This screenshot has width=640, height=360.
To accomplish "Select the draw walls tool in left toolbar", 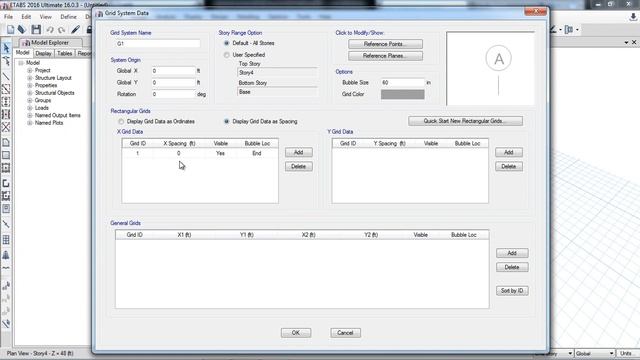I will (6, 183).
